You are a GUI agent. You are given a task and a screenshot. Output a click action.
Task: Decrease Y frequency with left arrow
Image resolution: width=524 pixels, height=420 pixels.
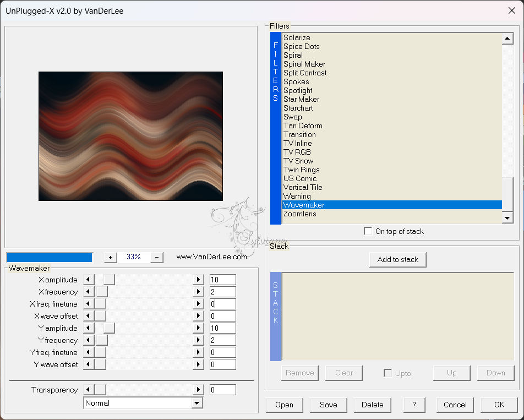coord(89,340)
